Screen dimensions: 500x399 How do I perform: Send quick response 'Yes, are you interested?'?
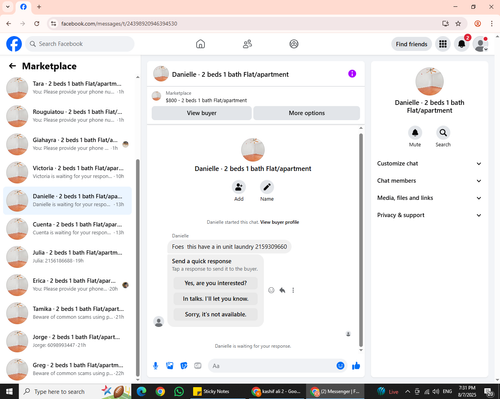point(216,283)
